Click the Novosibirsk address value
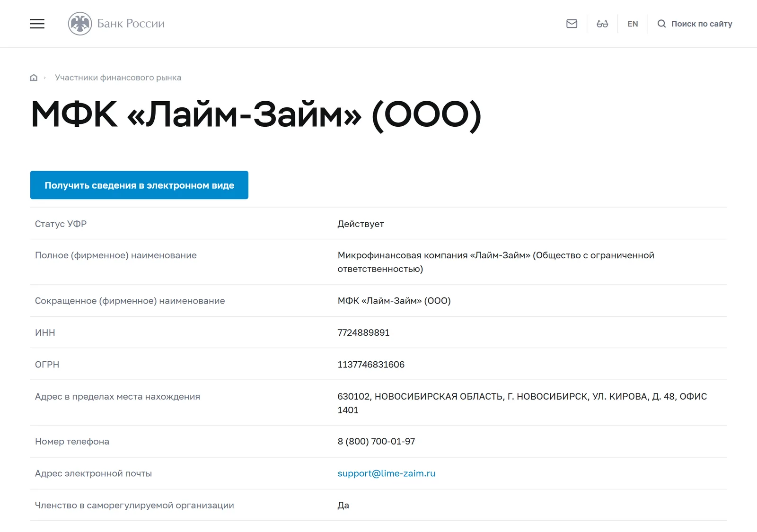Viewport: 757px width, 532px height. [x=522, y=403]
